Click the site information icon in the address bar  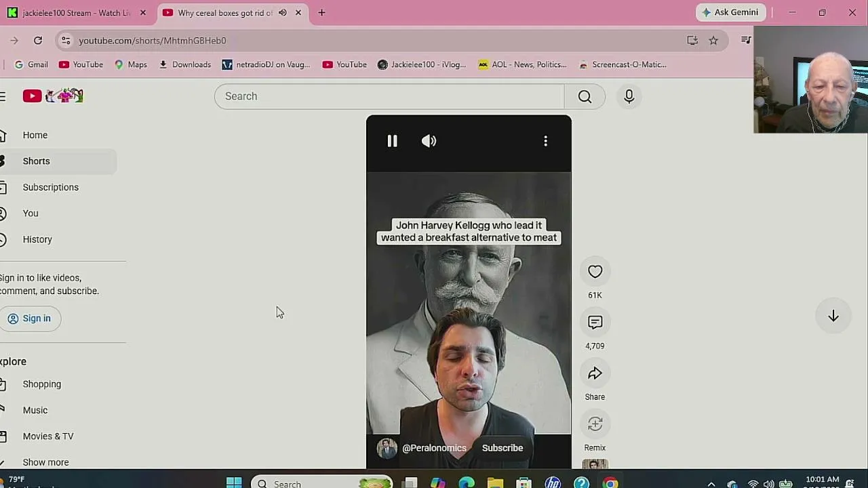click(x=65, y=41)
